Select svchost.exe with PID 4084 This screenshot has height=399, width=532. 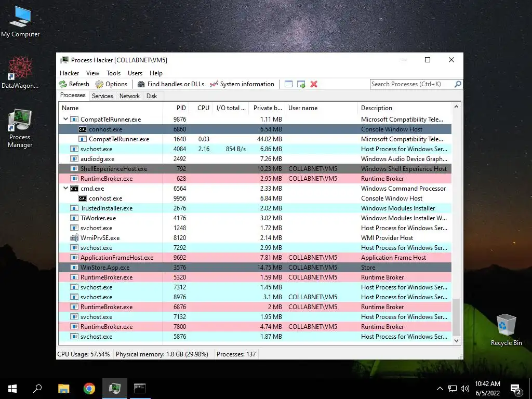click(255, 149)
